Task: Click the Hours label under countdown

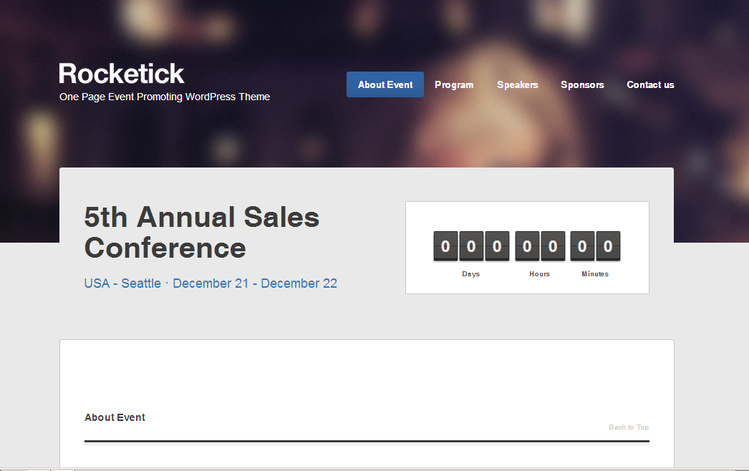Action: 540,274
